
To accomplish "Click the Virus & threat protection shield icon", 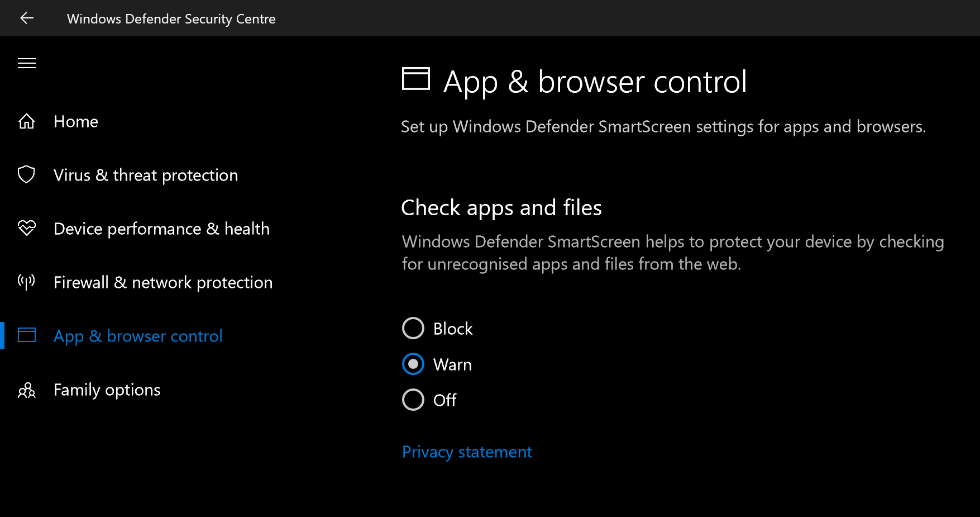I will pyautogui.click(x=27, y=175).
